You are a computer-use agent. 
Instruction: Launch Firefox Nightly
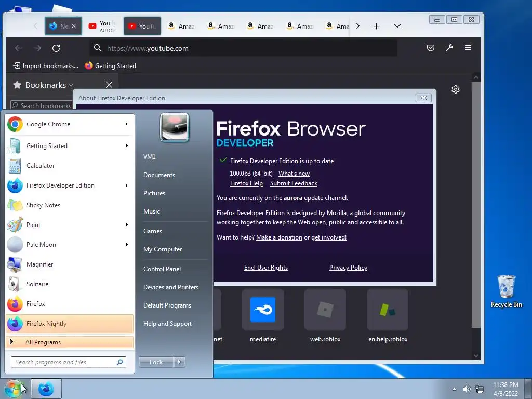70,324
